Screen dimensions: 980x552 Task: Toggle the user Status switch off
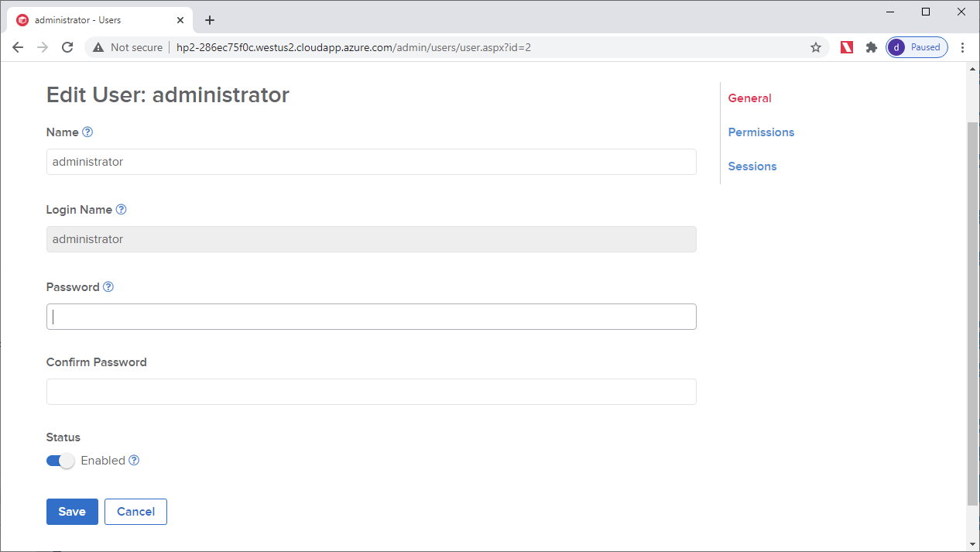[60, 461]
